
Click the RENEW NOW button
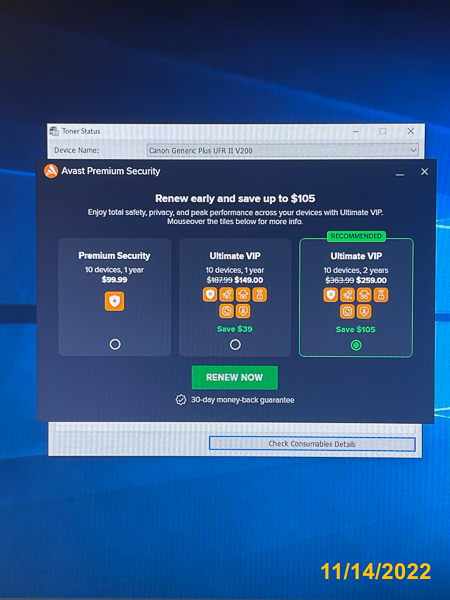click(235, 377)
